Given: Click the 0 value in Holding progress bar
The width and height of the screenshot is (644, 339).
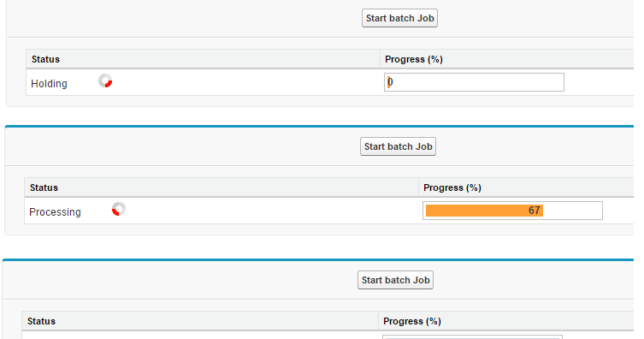Looking at the screenshot, I should pyautogui.click(x=390, y=82).
